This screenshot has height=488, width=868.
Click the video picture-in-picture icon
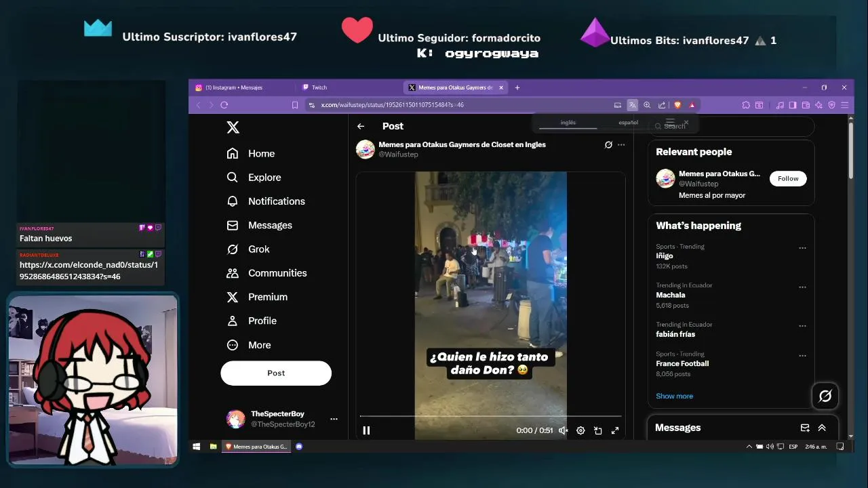(598, 430)
